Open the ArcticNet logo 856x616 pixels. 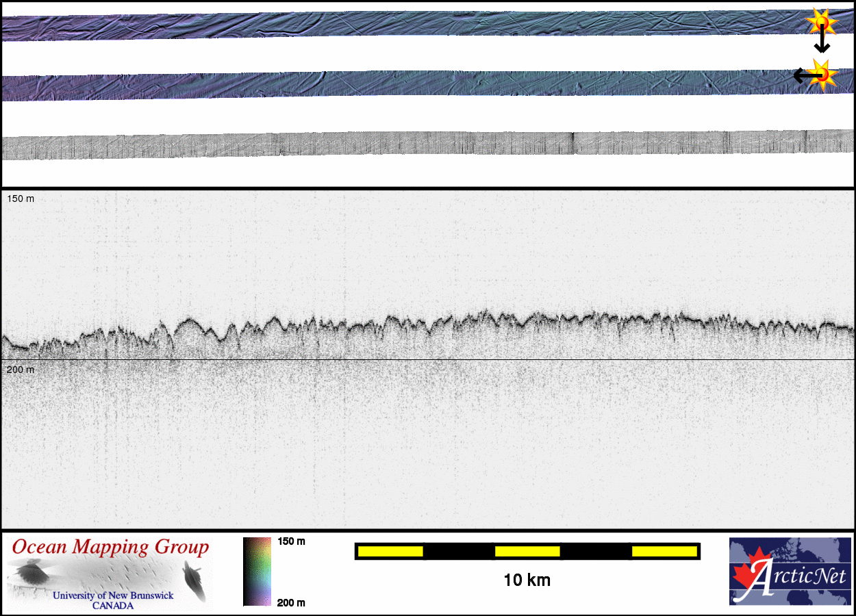[x=790, y=571]
